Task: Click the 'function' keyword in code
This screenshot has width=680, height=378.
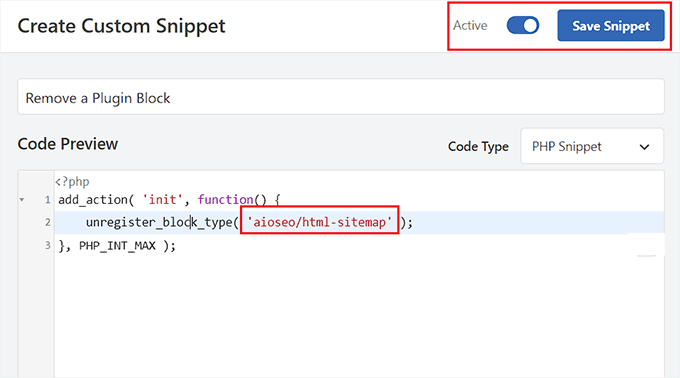Action: tap(226, 199)
